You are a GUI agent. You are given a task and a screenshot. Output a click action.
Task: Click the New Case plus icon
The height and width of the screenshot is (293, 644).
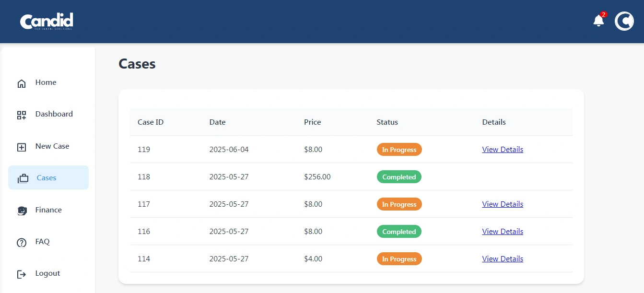tap(22, 147)
